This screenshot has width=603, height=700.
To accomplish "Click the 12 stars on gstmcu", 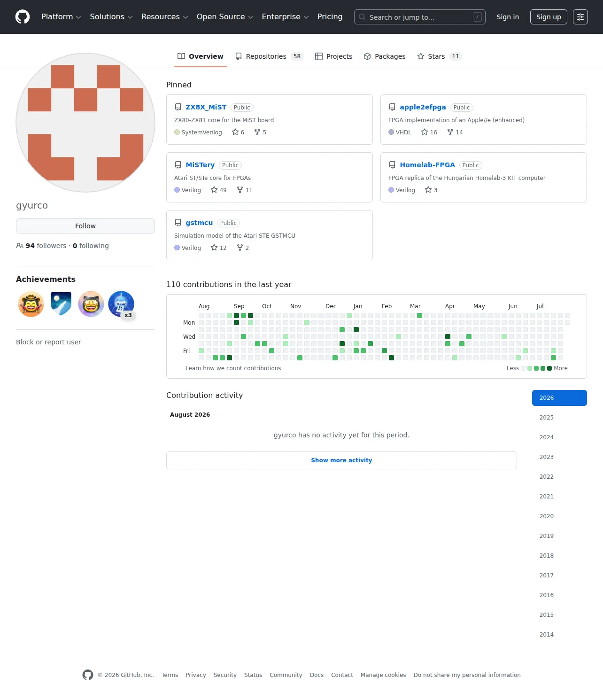I will 219,248.
